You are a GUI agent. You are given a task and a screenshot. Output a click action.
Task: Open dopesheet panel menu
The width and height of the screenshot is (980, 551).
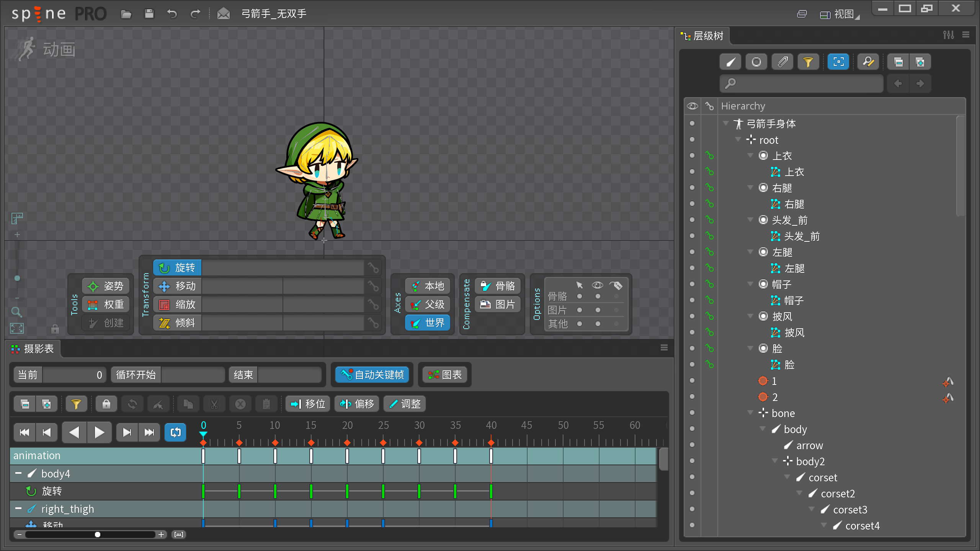[x=664, y=347]
